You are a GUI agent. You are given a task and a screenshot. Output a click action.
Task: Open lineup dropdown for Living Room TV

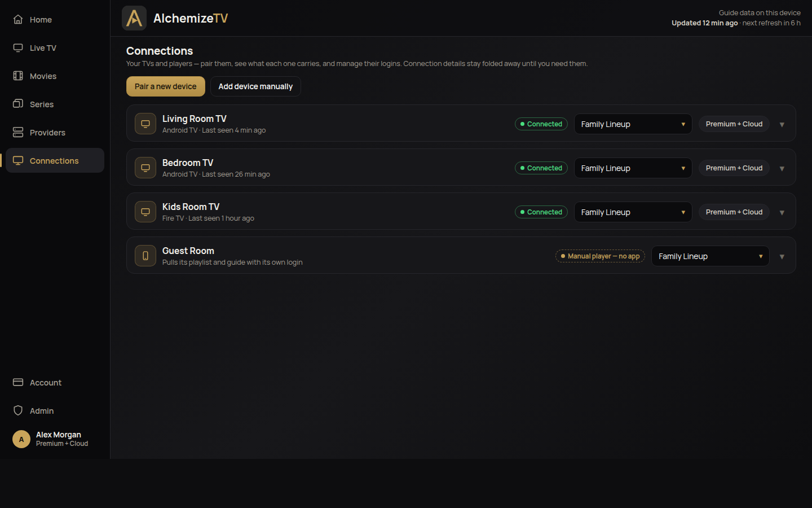pyautogui.click(x=633, y=124)
